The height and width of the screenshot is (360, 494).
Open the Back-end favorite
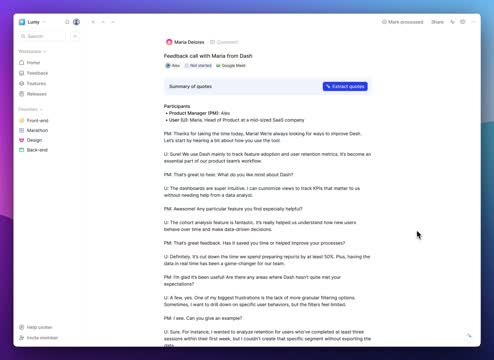pos(37,150)
